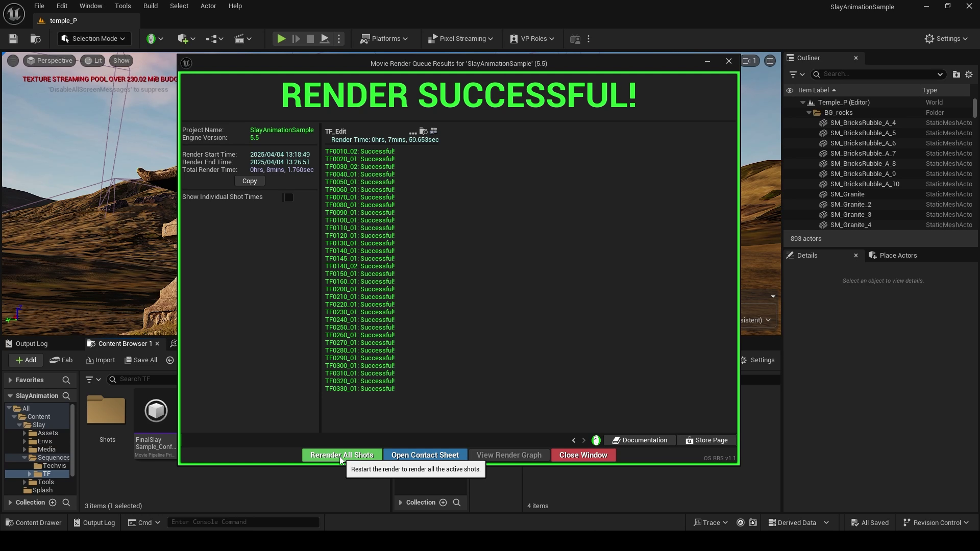980x551 pixels.
Task: Open the Selection Mode dropdown
Action: pyautogui.click(x=93, y=39)
